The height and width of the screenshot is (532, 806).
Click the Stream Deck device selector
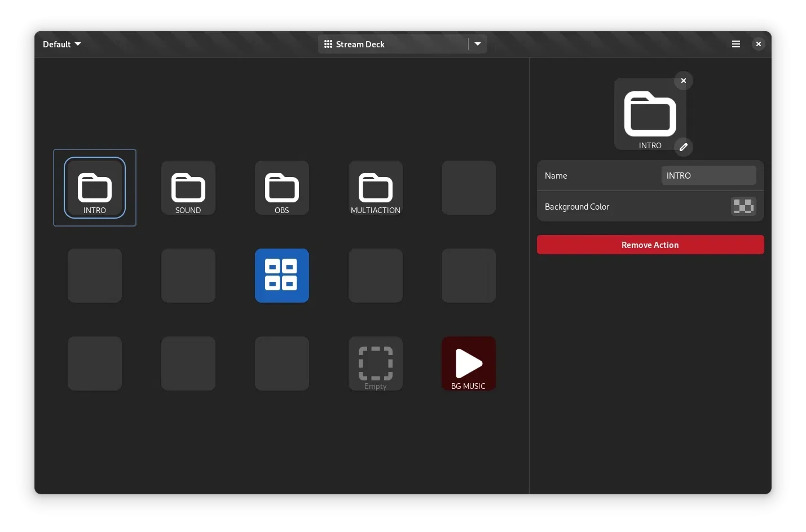tap(393, 44)
